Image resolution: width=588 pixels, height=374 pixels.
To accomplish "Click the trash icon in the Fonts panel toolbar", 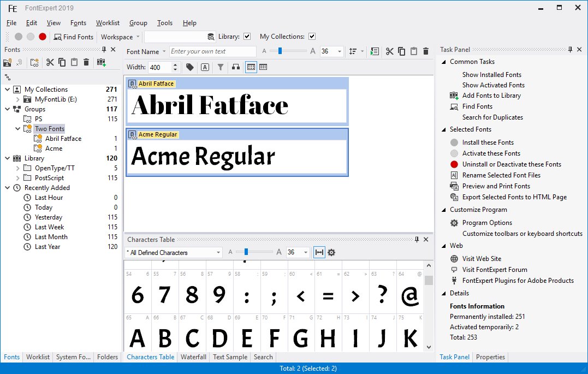I will (x=86, y=62).
